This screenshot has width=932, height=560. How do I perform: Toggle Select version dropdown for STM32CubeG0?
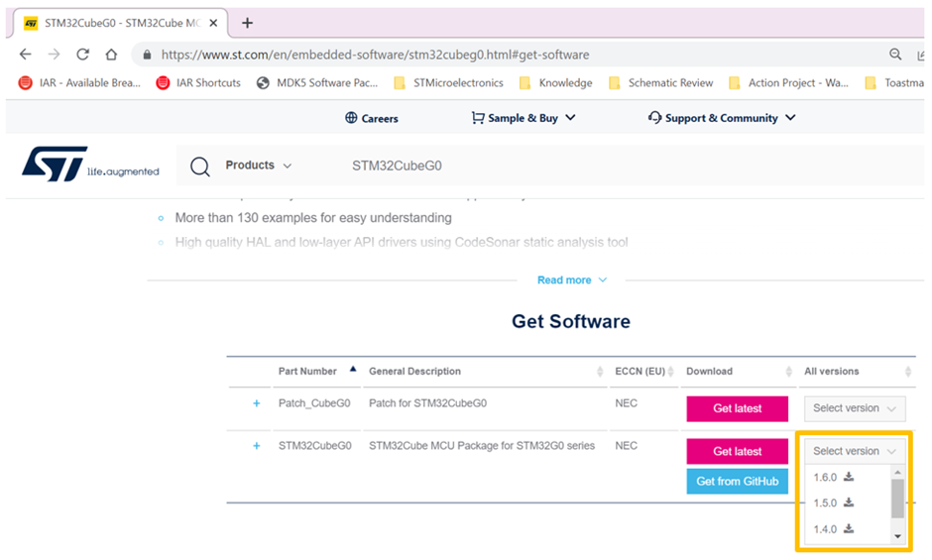[x=855, y=451]
